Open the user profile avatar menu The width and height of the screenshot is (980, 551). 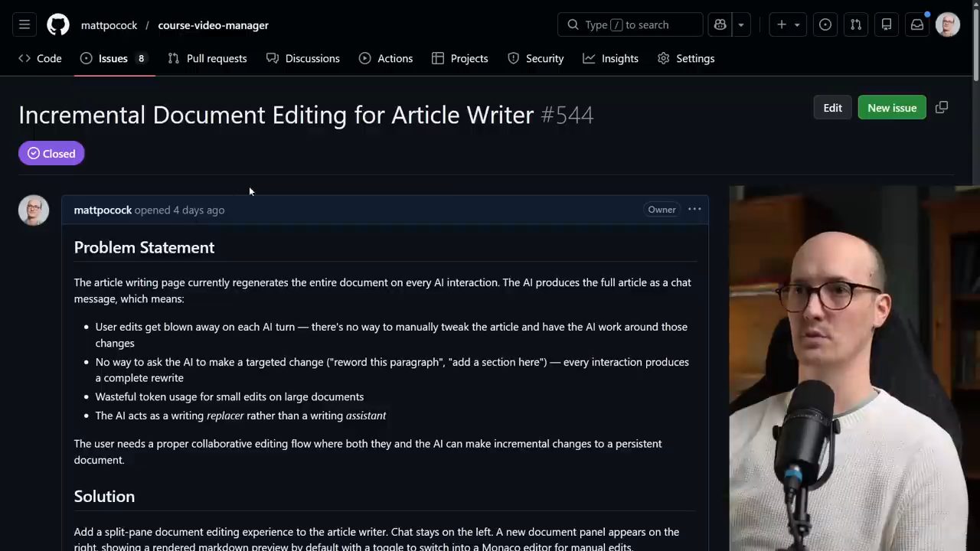948,24
